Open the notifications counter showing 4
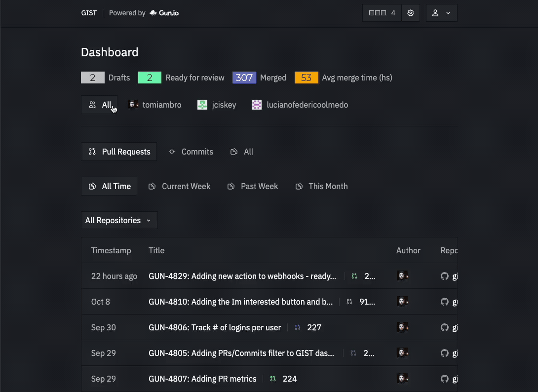Screen dimensions: 538x392 (x=382, y=13)
